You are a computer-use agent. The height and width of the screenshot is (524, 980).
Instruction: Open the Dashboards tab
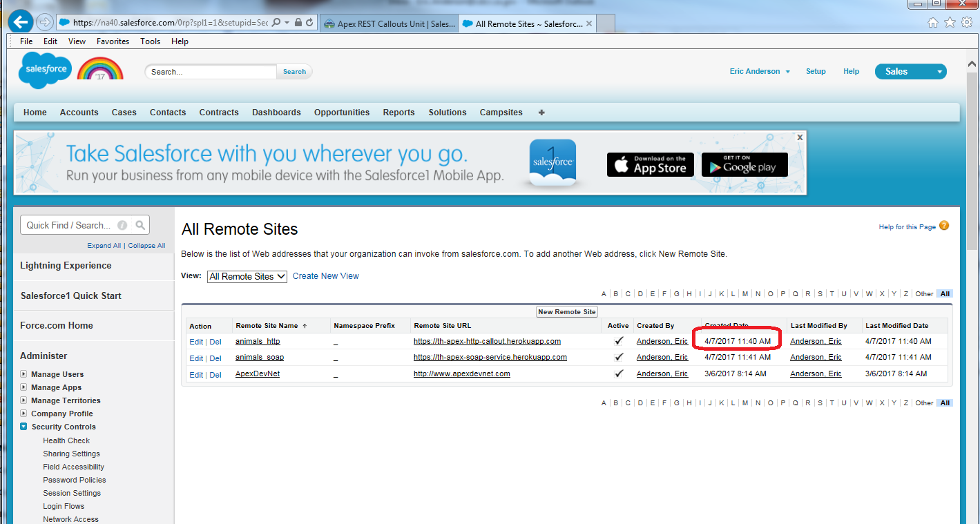[276, 113]
